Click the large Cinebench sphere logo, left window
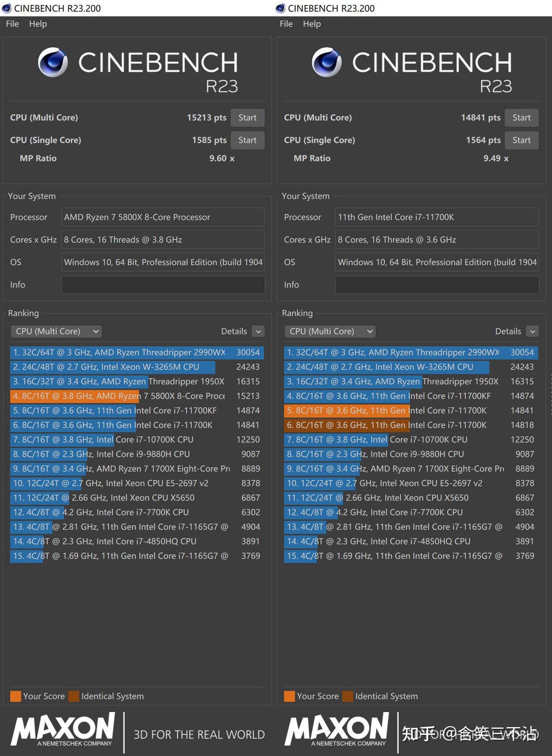Image resolution: width=552 pixels, height=756 pixels. [53, 62]
